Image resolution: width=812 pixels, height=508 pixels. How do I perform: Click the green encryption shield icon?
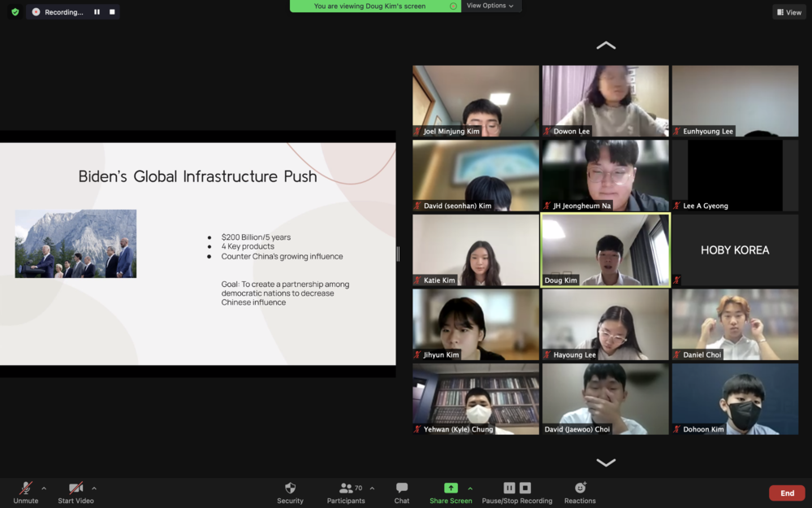(x=15, y=12)
